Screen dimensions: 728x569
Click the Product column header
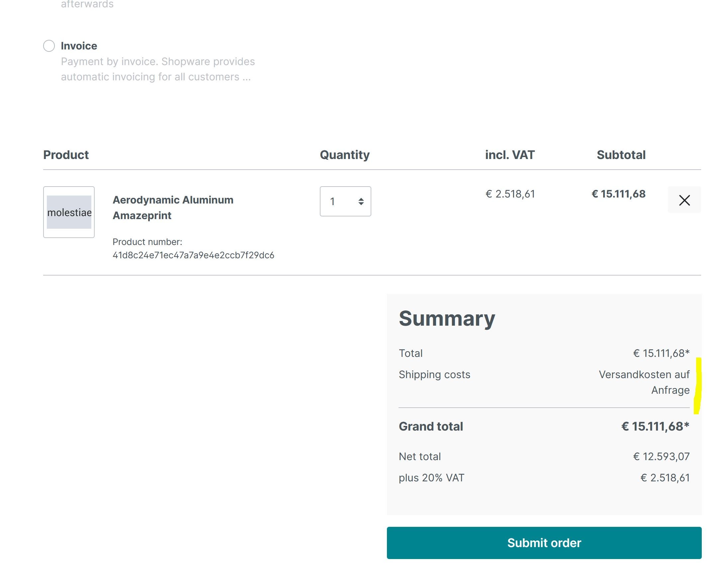point(66,155)
